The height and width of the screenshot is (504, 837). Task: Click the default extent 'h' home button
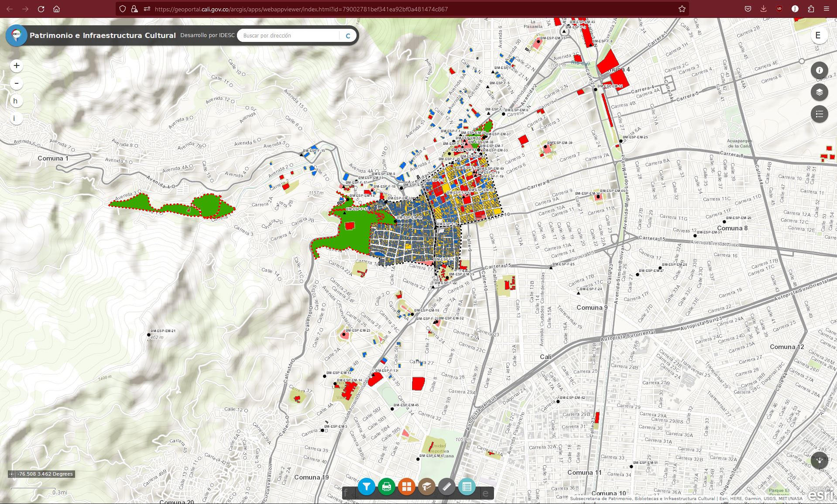coord(16,101)
